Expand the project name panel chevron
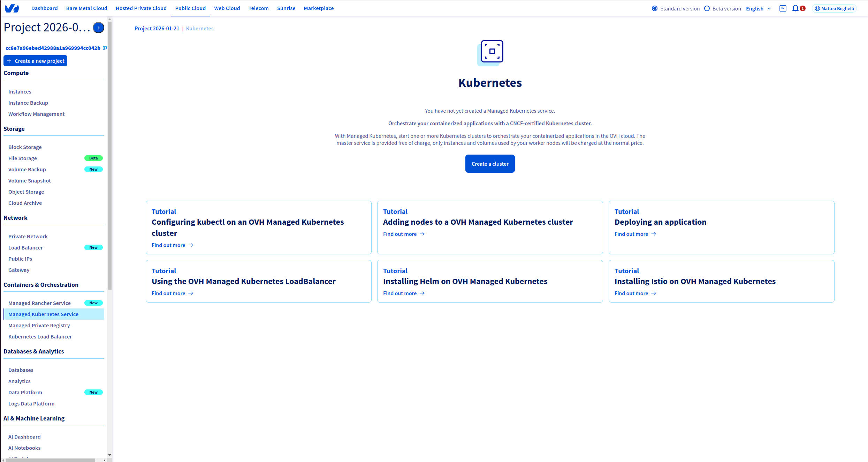Screen dimensions: 868x462 (98, 27)
